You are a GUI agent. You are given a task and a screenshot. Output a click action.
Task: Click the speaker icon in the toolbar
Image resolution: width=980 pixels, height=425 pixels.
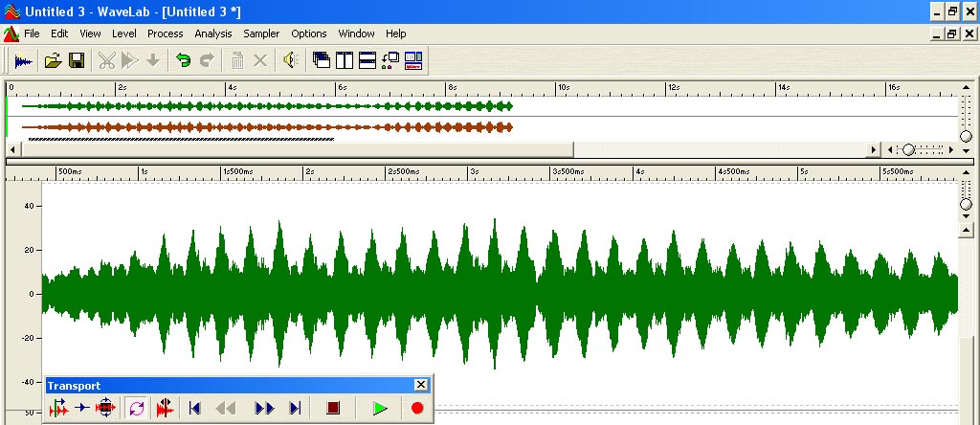(x=290, y=60)
